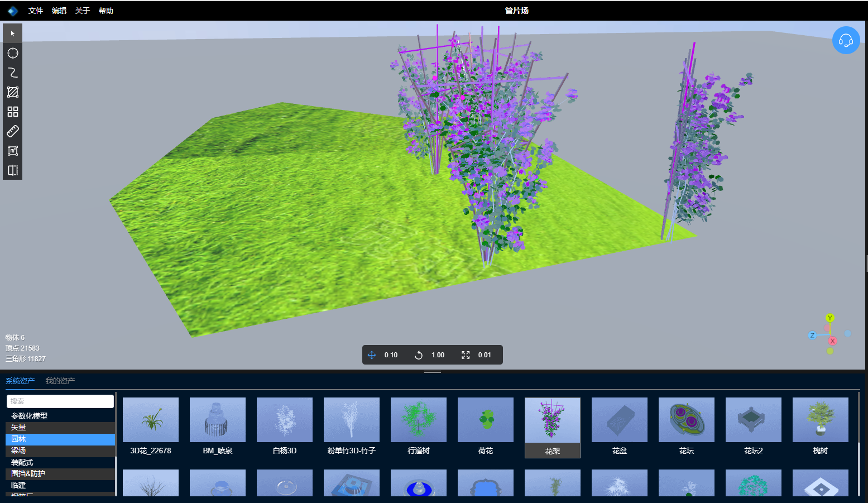This screenshot has height=503, width=868.
Task: Click the 1.00 rotation step value
Action: coord(438,355)
